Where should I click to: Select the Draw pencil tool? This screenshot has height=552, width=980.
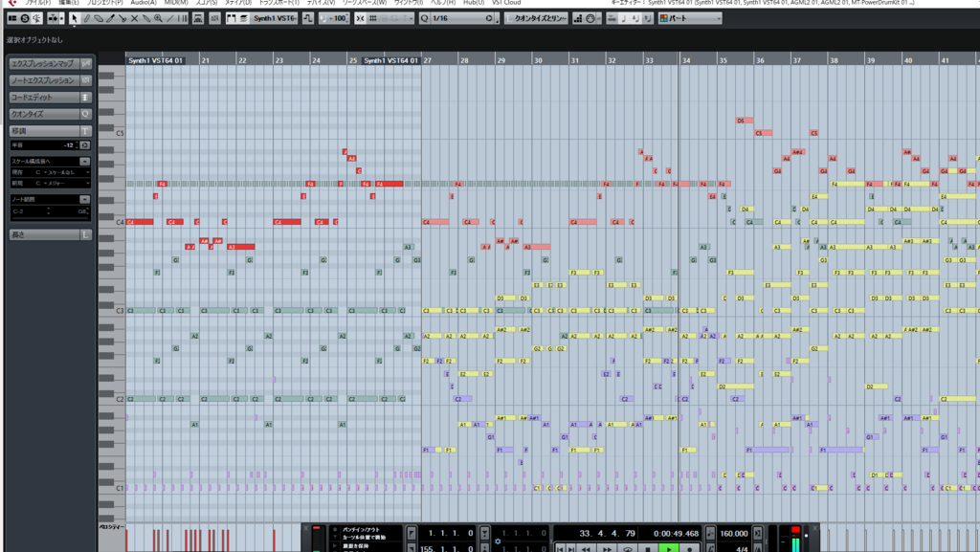click(x=87, y=19)
